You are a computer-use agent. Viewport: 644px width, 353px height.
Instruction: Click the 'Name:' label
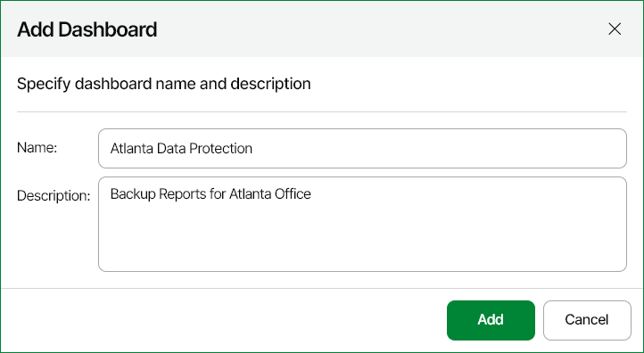click(x=37, y=148)
